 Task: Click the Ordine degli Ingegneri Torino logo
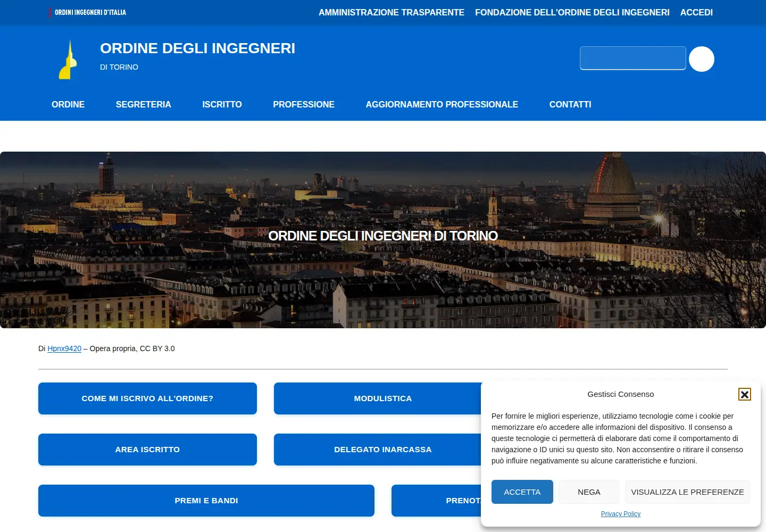tap(68, 60)
